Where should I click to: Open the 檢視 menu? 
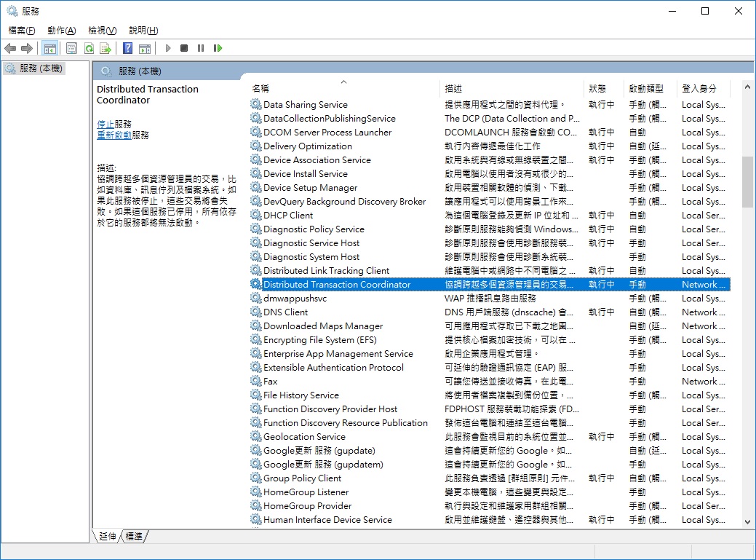102,31
